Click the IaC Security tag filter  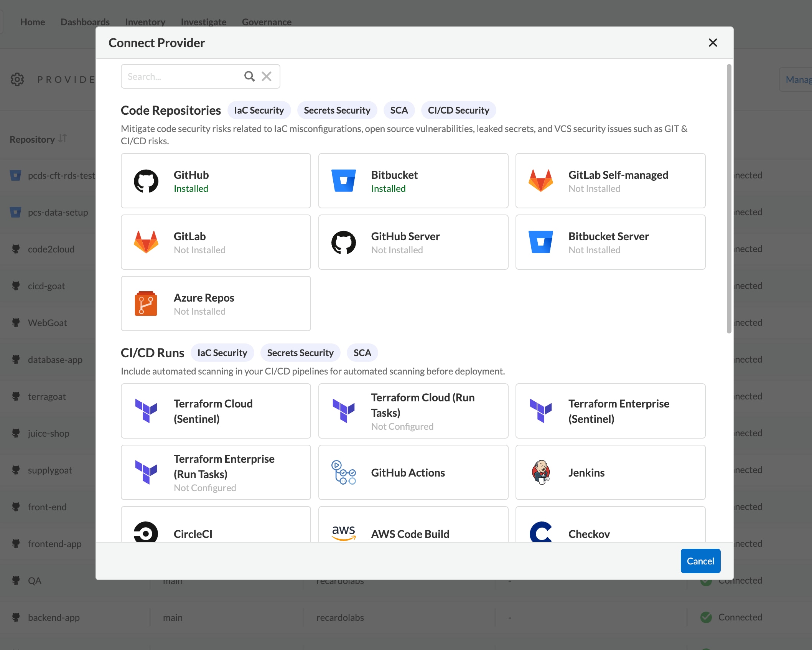coord(258,110)
